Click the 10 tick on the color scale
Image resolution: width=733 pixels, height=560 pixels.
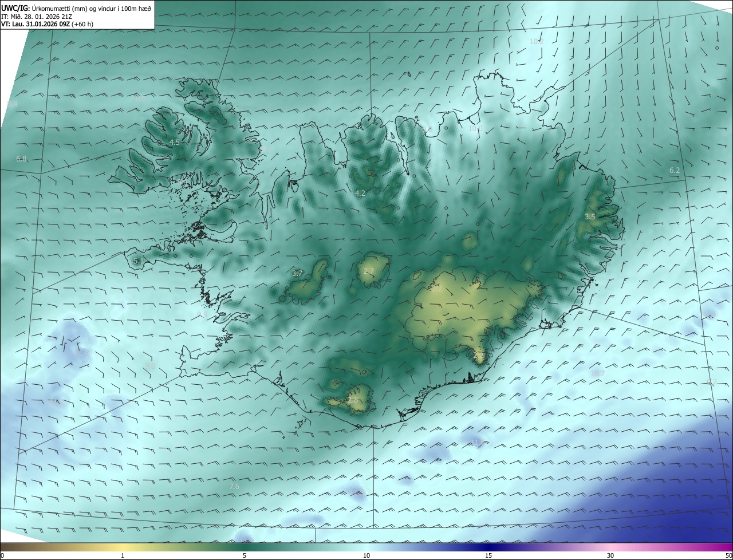pos(366,555)
